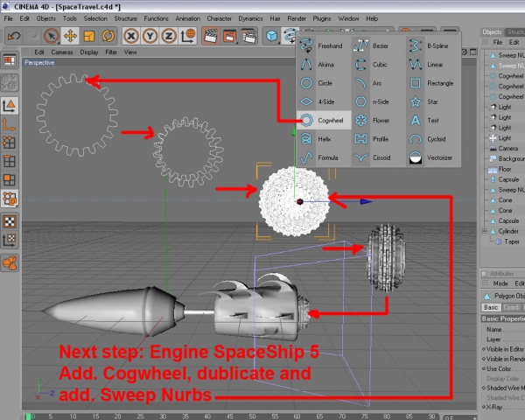Add a Profile spline
Viewport: 525px width, 420px height.
pyautogui.click(x=378, y=138)
